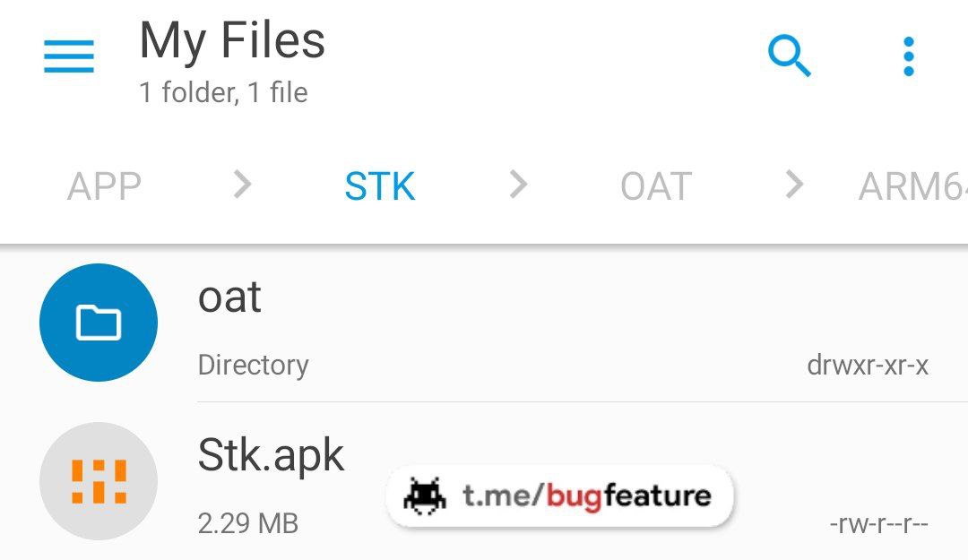The image size is (968, 560).
Task: Click chevron after OAT breadcrumb
Action: pyautogui.click(x=794, y=185)
